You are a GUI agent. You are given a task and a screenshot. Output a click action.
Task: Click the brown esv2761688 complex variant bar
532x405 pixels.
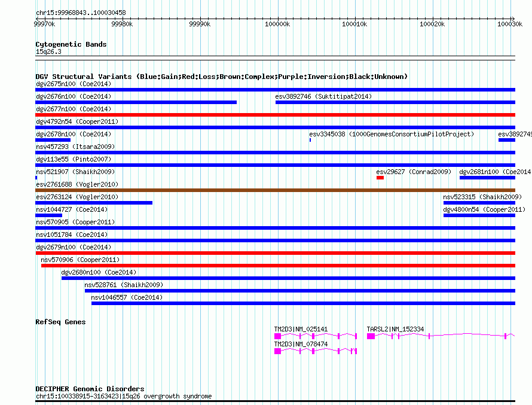point(275,190)
